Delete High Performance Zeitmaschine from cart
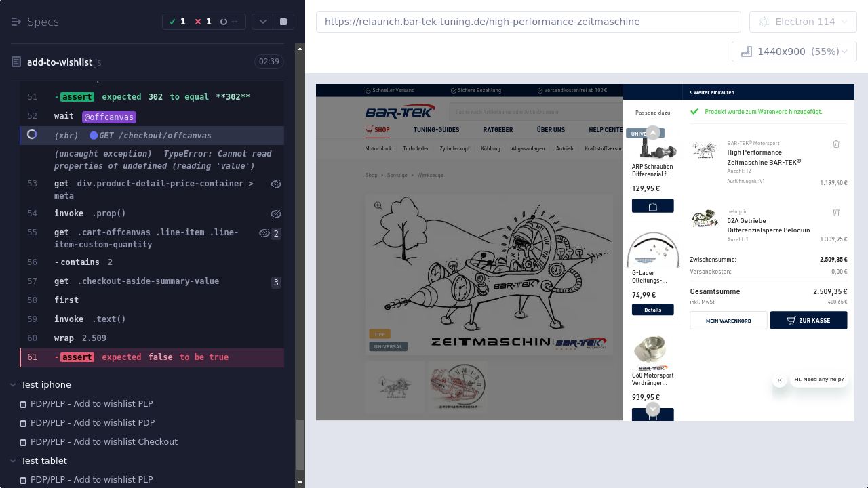This screenshot has width=868, height=488. [x=836, y=144]
